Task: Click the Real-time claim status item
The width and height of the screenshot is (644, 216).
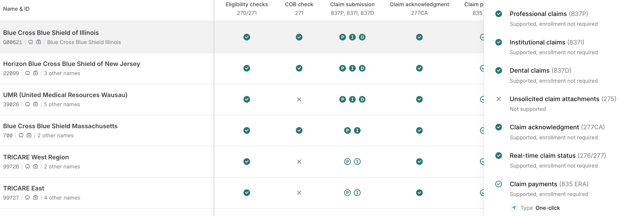Action: pyautogui.click(x=542, y=156)
